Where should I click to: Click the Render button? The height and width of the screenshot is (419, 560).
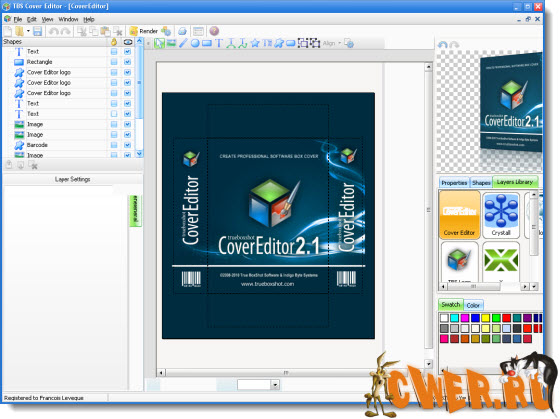(x=144, y=31)
